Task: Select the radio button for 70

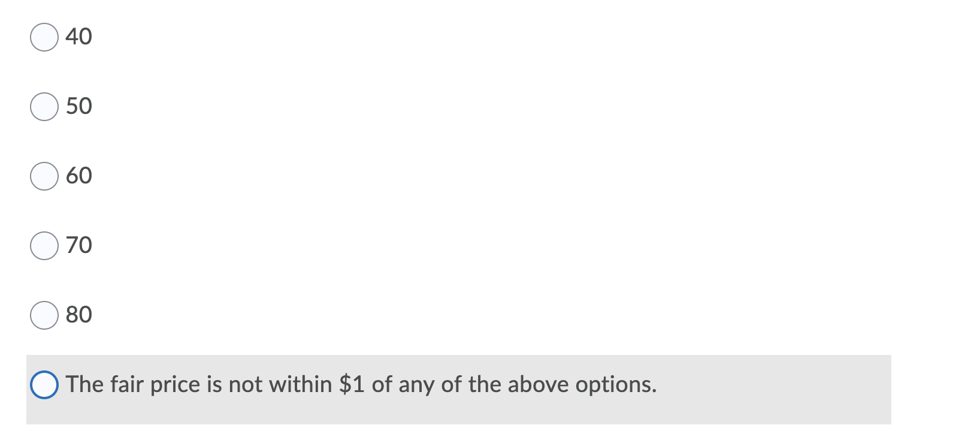Action: 44,245
